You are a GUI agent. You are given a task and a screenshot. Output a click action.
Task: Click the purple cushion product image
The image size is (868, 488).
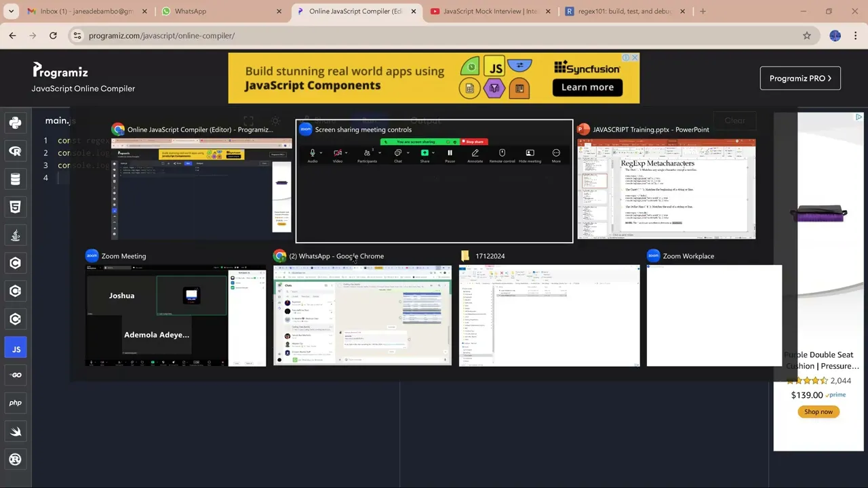818,215
